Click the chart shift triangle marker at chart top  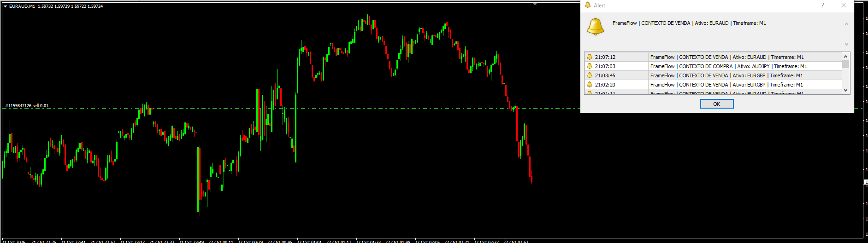pyautogui.click(x=535, y=4)
